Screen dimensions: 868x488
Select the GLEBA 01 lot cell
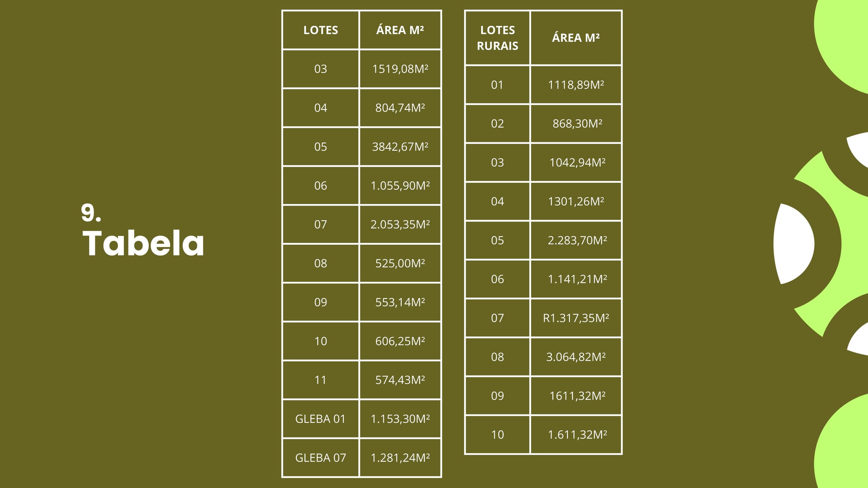click(x=320, y=419)
